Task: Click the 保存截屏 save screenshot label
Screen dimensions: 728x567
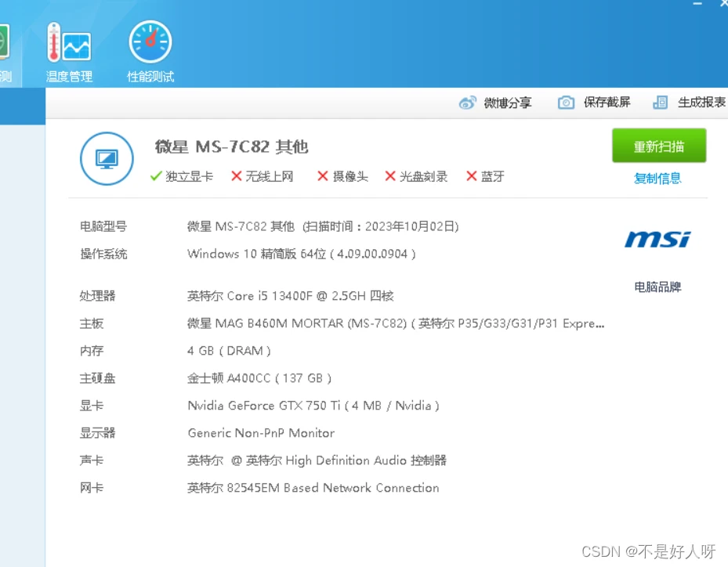Action: (x=607, y=102)
